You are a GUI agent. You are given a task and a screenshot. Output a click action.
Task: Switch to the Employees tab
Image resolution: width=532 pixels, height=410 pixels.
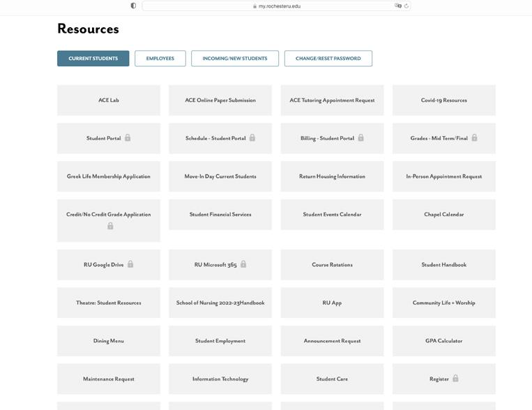pyautogui.click(x=160, y=59)
